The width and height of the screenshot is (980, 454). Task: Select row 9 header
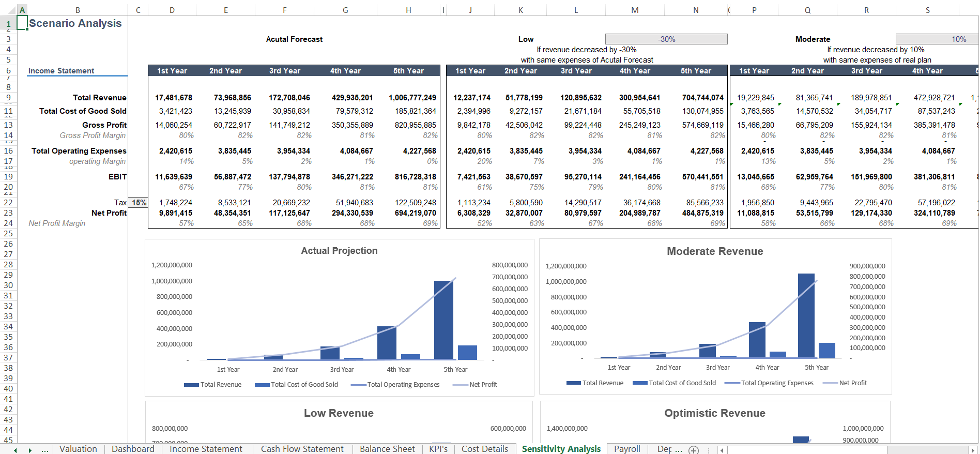tap(8, 98)
